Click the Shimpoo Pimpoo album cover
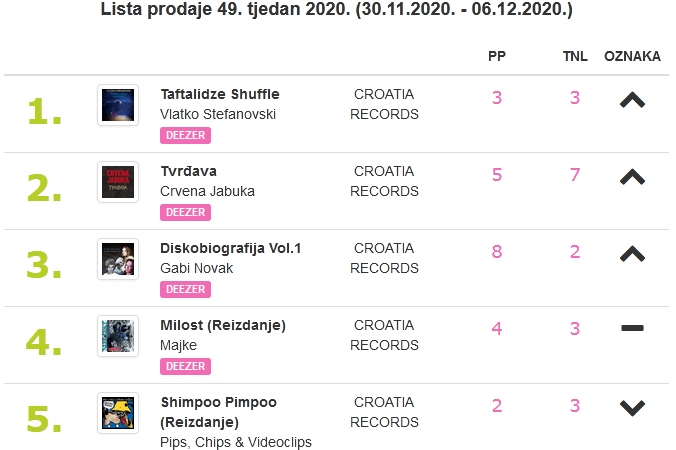Screen dimensions: 676x450 coord(117,413)
